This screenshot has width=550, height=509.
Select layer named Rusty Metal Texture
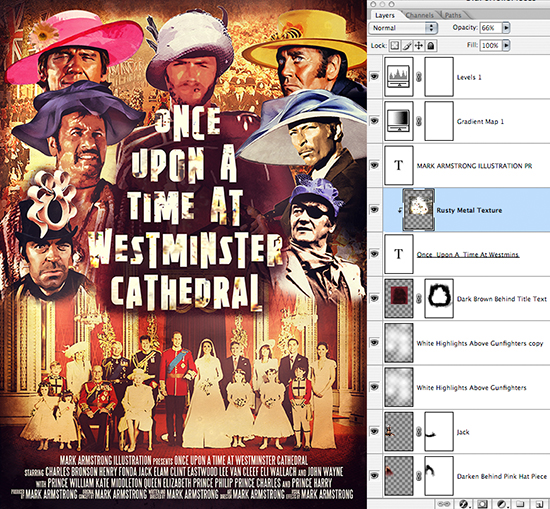point(469,210)
